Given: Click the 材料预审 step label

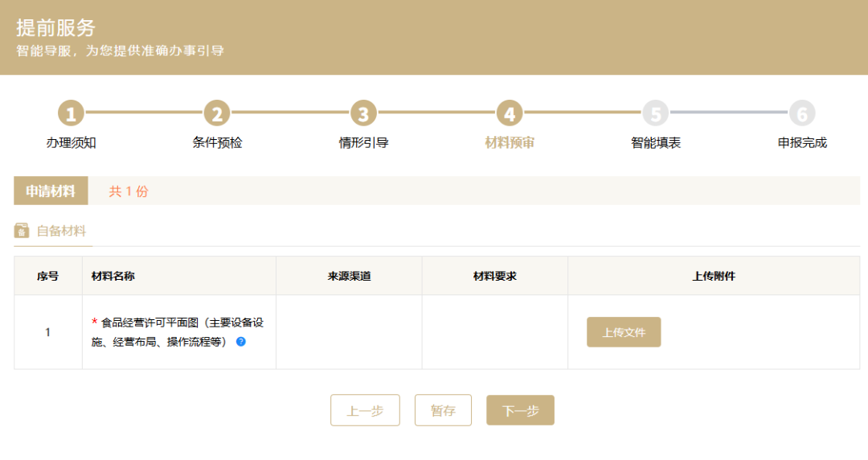Looking at the screenshot, I should (x=510, y=143).
